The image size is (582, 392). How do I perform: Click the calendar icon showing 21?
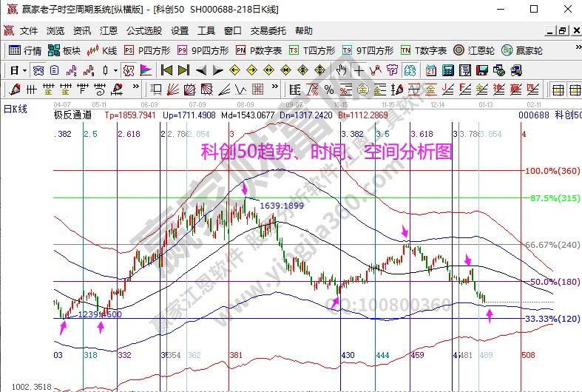(430, 70)
